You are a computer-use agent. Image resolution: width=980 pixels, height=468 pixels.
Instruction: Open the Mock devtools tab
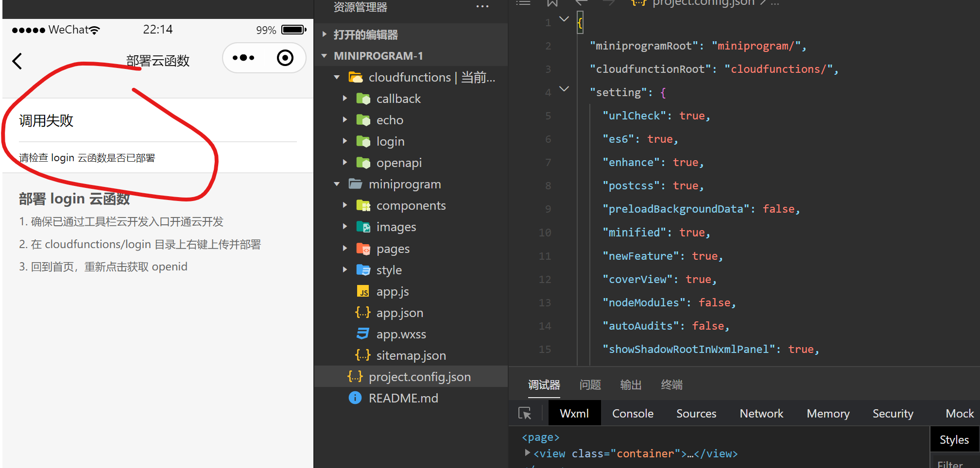(960, 413)
